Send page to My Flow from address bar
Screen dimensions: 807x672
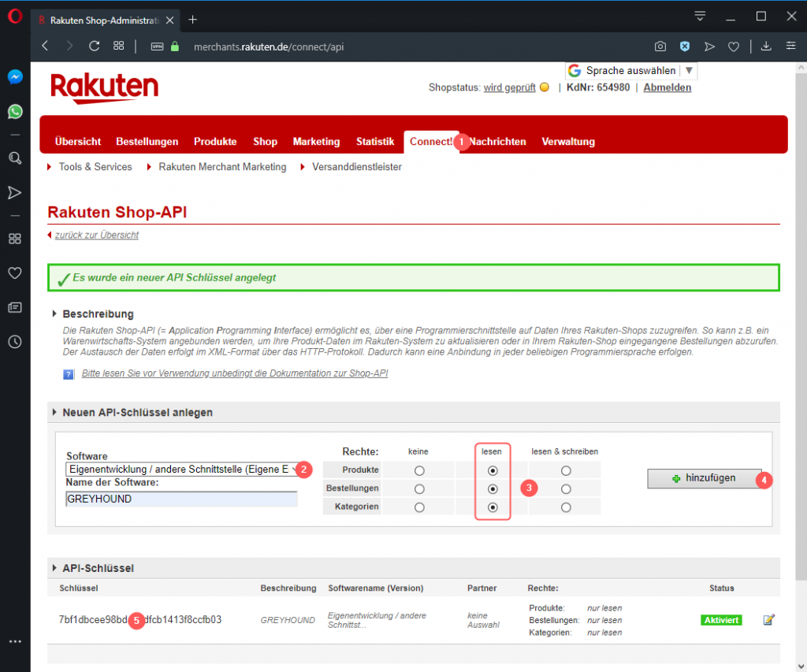pyautogui.click(x=709, y=46)
